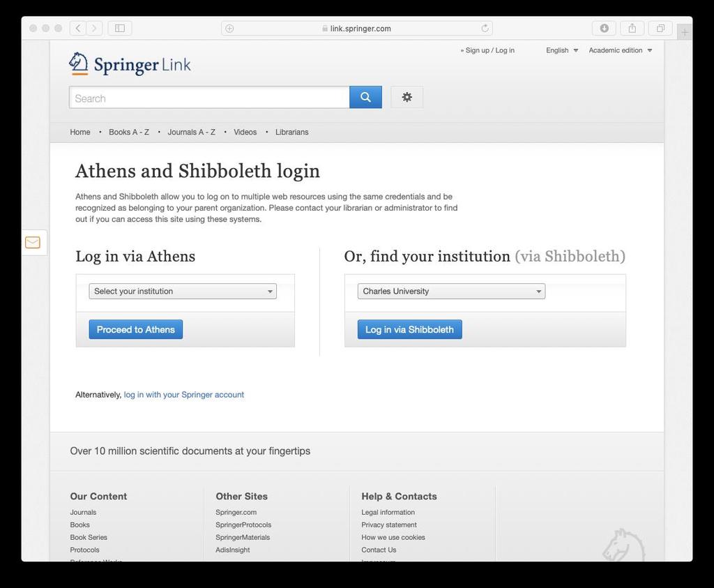Screen dimensions: 714x588
Task: Click the Proceed to Athens button
Action: (x=136, y=329)
